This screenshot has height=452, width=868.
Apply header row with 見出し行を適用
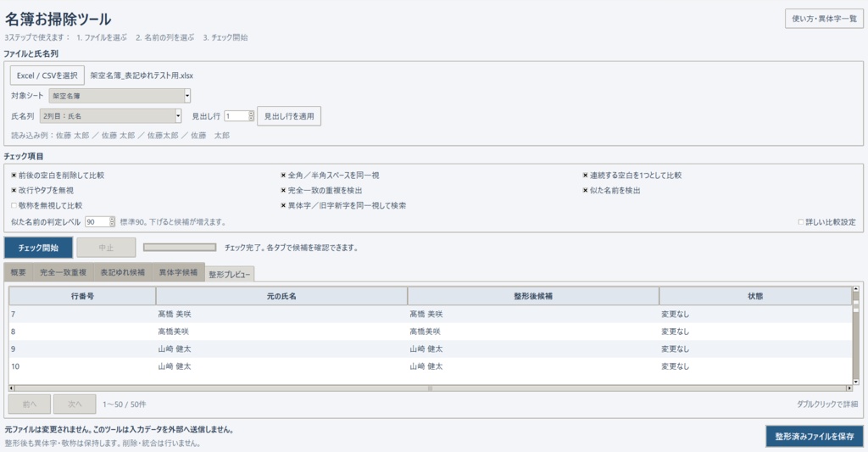289,116
